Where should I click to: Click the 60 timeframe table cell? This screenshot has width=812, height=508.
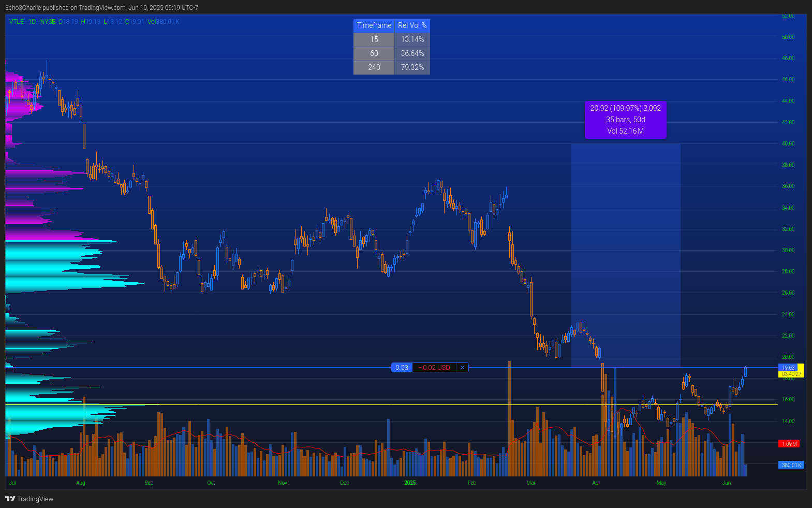374,53
